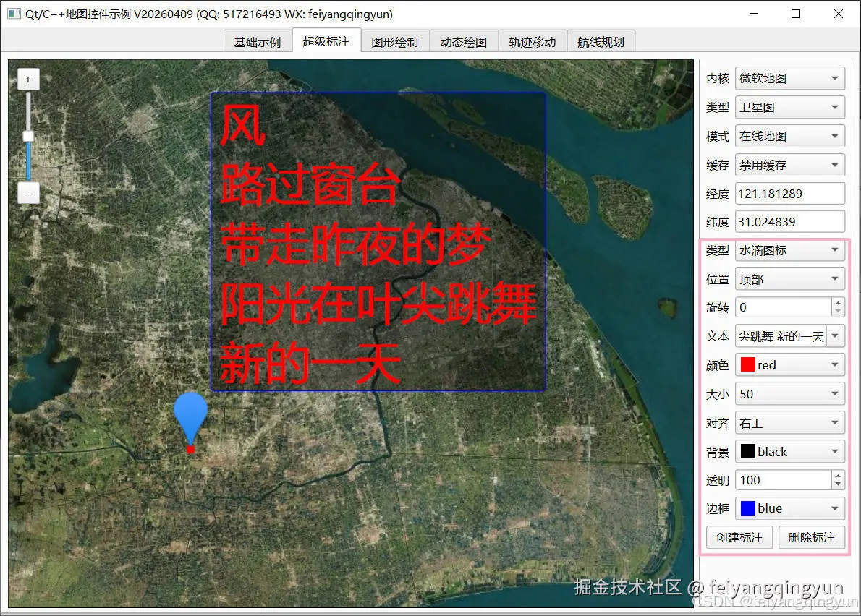Open the 内核 dropdown showing 微软地图

789,78
